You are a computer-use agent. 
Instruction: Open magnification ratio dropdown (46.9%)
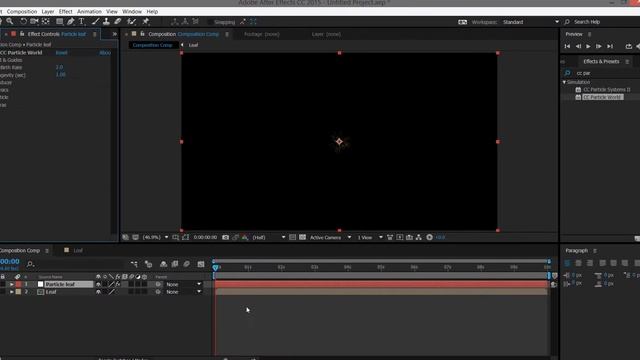(x=155, y=237)
